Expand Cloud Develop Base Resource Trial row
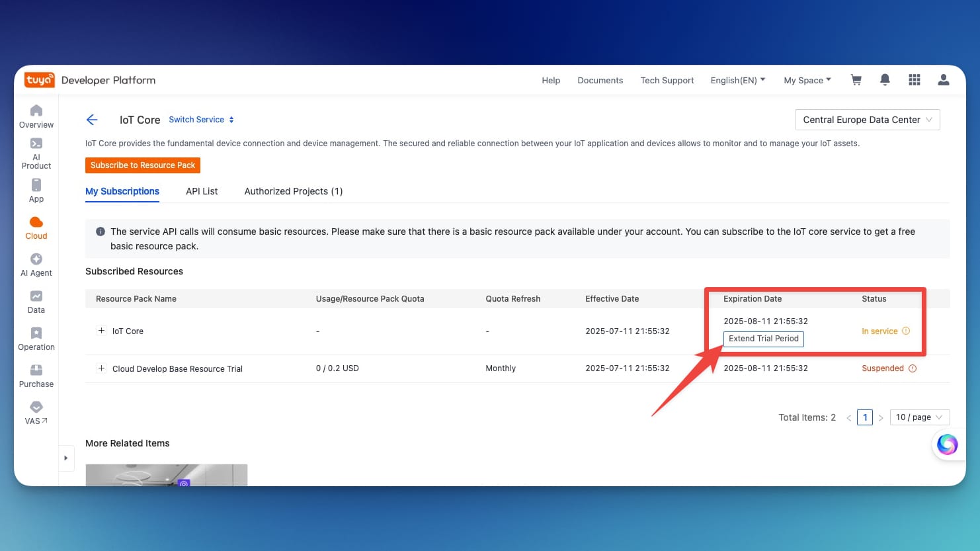 pos(101,368)
